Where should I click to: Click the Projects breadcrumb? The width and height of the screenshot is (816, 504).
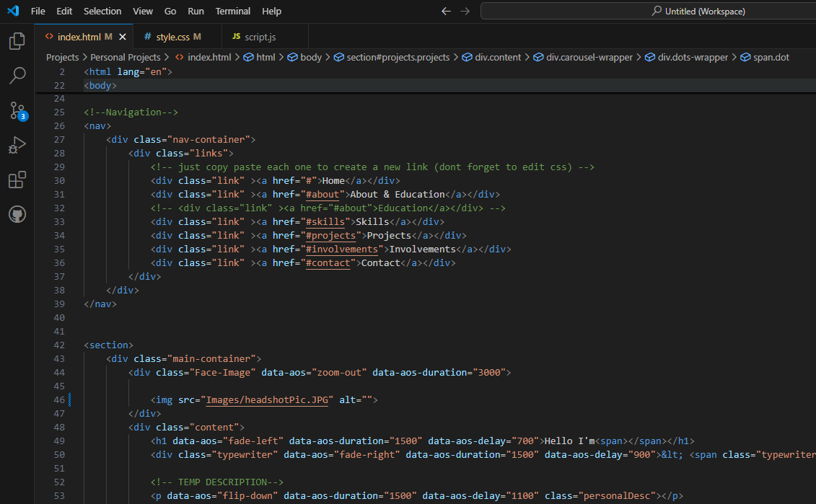tap(63, 57)
